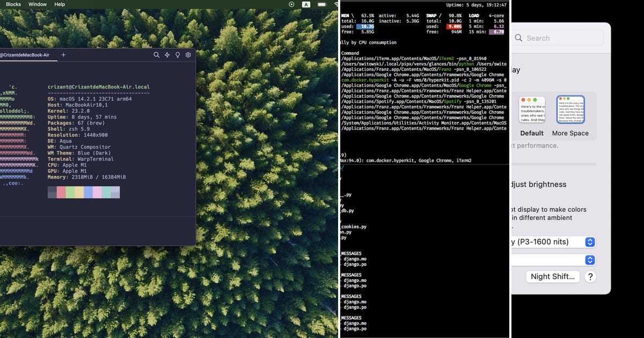
Task: Open Warp's search icon
Action: [x=157, y=55]
